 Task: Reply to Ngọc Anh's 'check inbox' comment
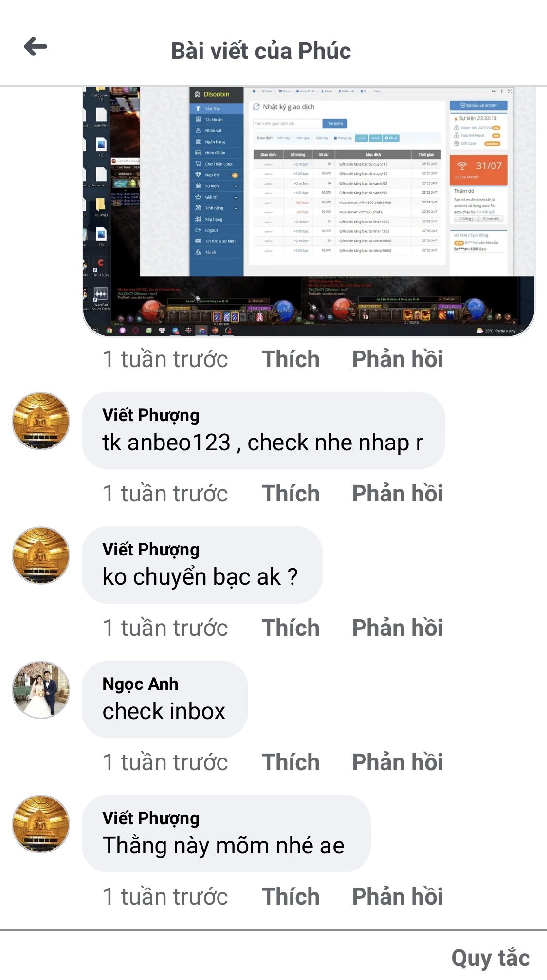pyautogui.click(x=398, y=762)
